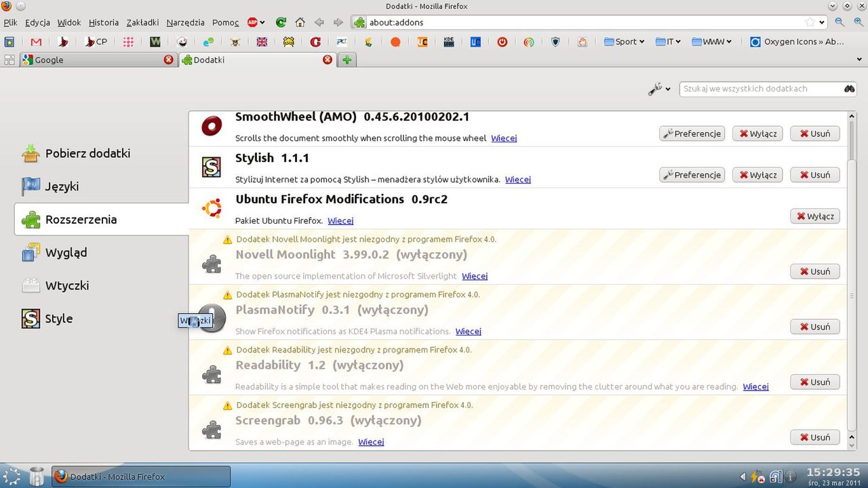Open the hand icon bookmark

click(582, 41)
